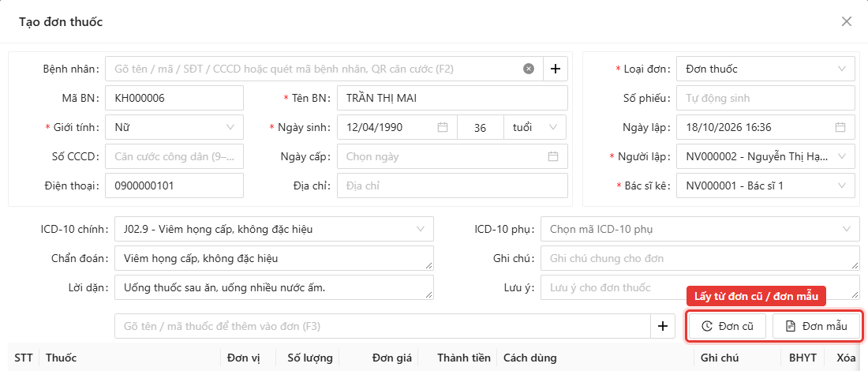Open the tuổi age unit dropdown
Image resolution: width=868 pixels, height=371 pixels.
point(535,127)
